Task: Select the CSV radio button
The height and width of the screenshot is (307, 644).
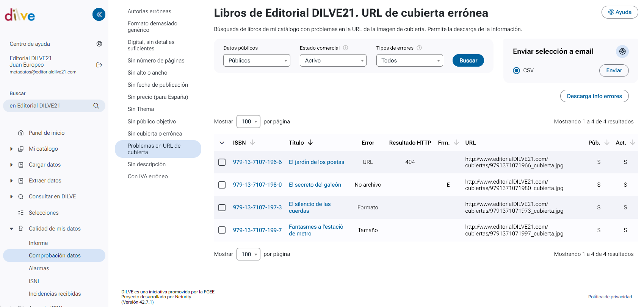Action: click(x=516, y=70)
